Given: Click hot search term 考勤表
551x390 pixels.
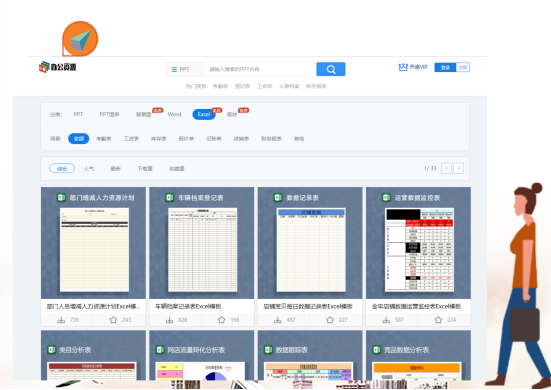Looking at the screenshot, I should pos(220,86).
